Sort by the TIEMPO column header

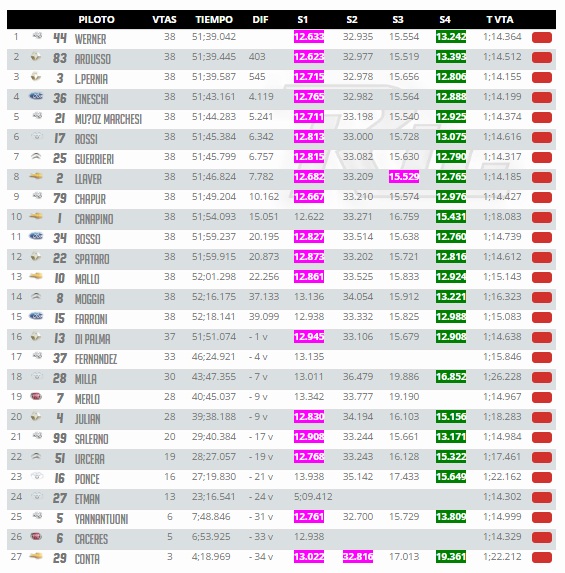pyautogui.click(x=214, y=20)
